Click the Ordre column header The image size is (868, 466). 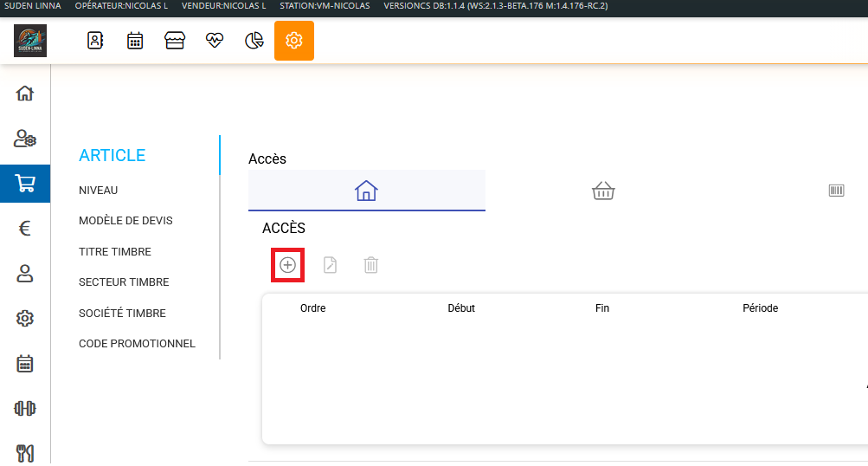point(312,308)
